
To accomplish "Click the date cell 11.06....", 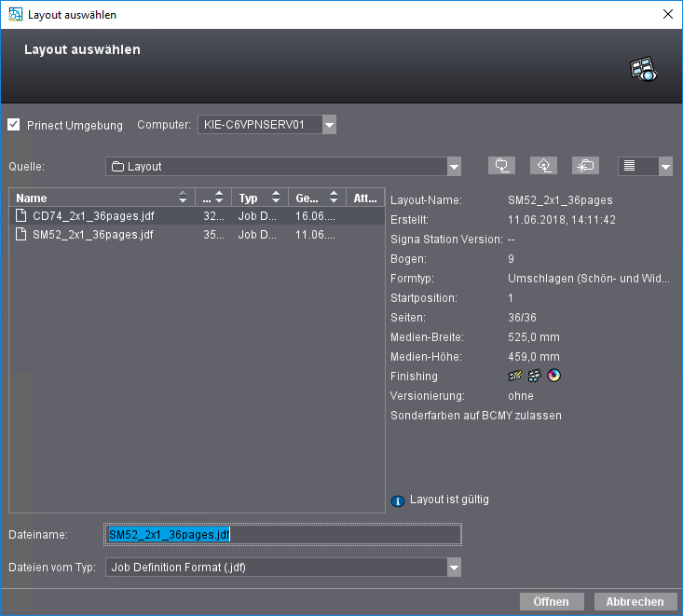I will pos(315,234).
